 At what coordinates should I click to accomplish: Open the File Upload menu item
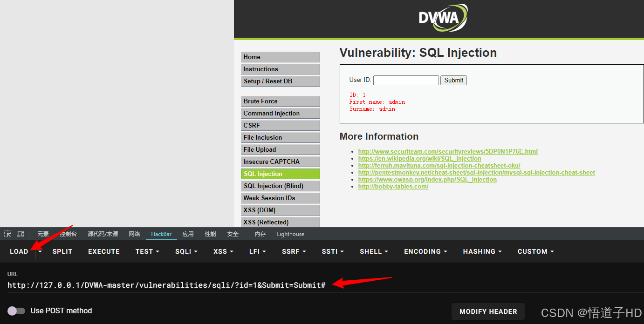[x=281, y=149]
